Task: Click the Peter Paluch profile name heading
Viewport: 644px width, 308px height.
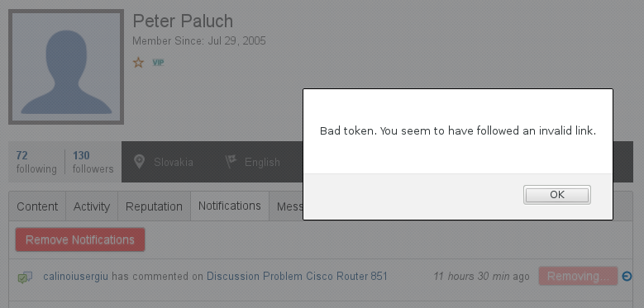Action: pos(183,21)
